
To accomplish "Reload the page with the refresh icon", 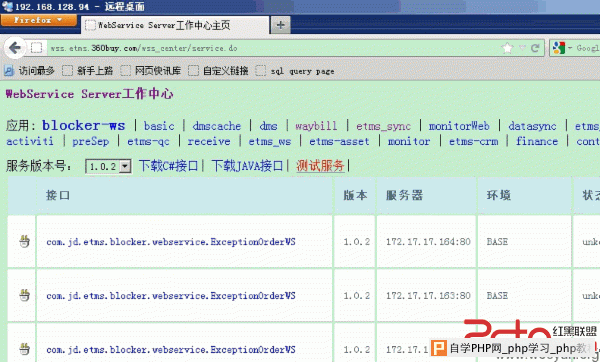I will (535, 48).
